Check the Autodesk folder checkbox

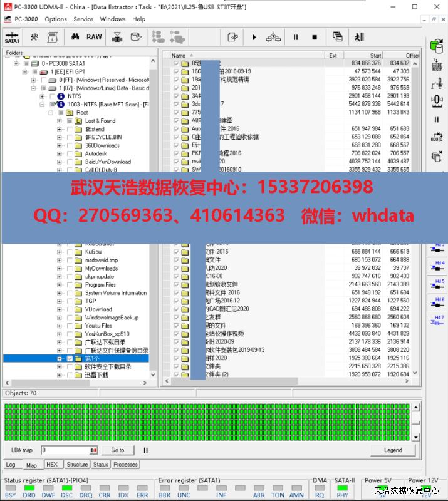(x=69, y=153)
